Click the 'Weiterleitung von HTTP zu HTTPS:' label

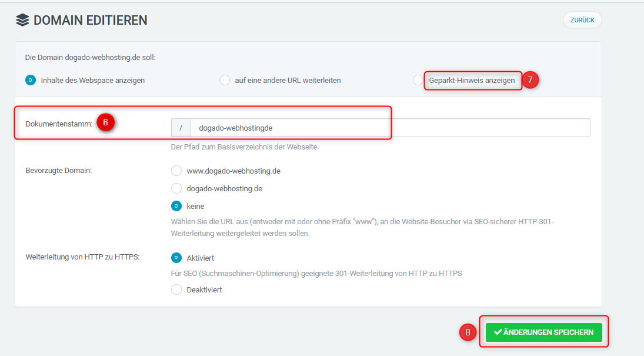click(x=82, y=257)
